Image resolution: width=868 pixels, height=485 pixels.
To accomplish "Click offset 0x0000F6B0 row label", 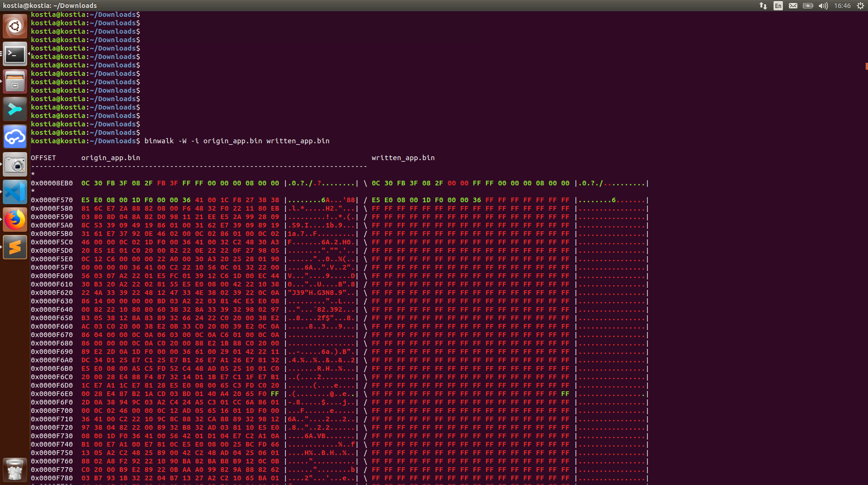I will click(x=52, y=368).
